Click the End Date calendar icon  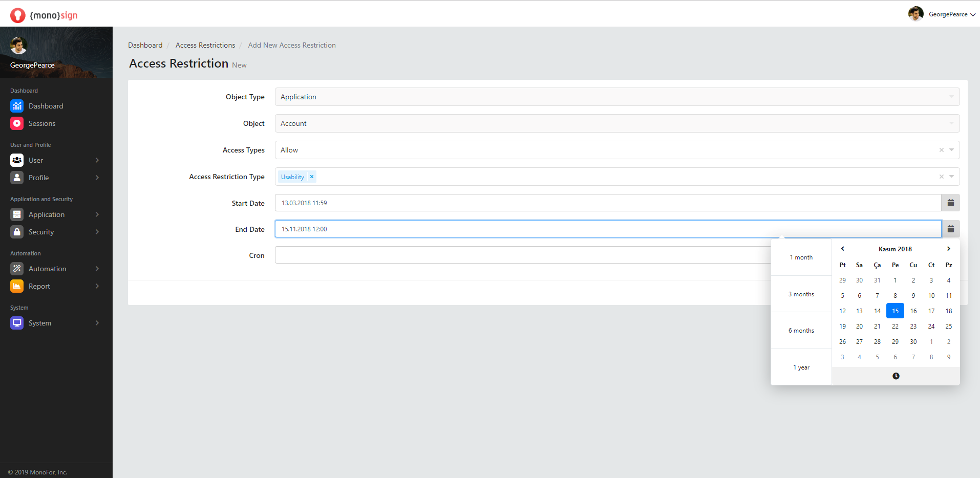tap(950, 229)
